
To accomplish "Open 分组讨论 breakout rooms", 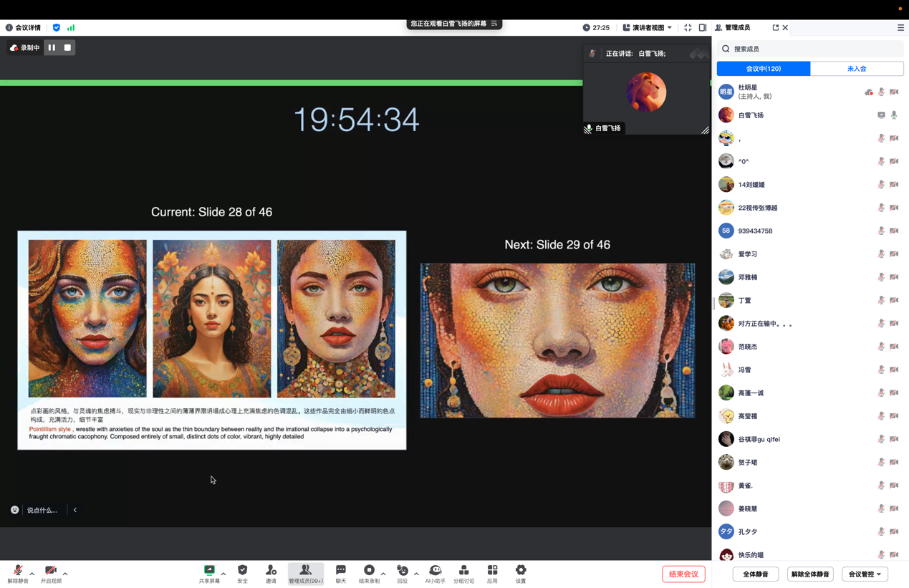I will [x=463, y=574].
